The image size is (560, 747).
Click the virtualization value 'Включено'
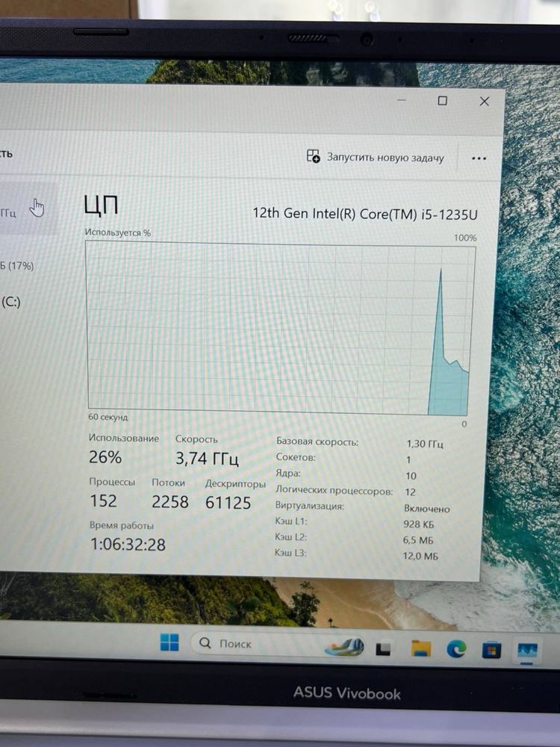[x=426, y=509]
